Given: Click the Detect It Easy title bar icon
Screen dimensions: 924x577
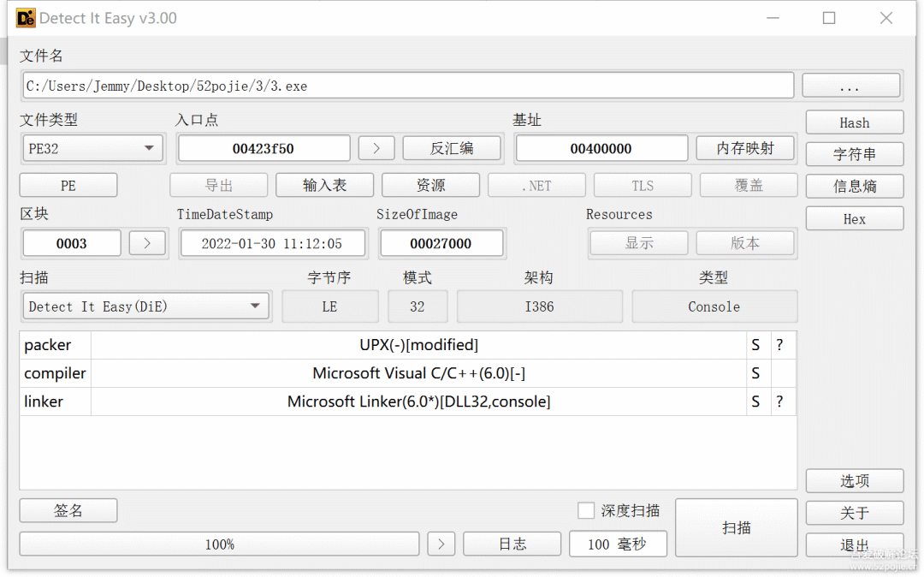Looking at the screenshot, I should (26, 18).
